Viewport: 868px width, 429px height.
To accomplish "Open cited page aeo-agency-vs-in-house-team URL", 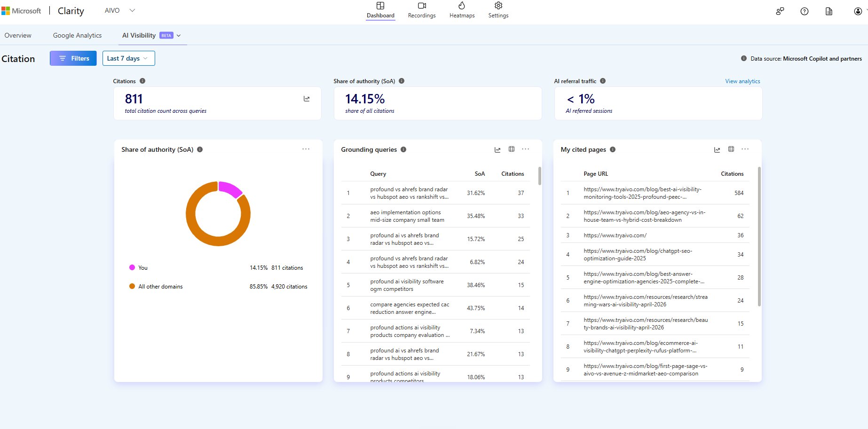I will click(644, 216).
